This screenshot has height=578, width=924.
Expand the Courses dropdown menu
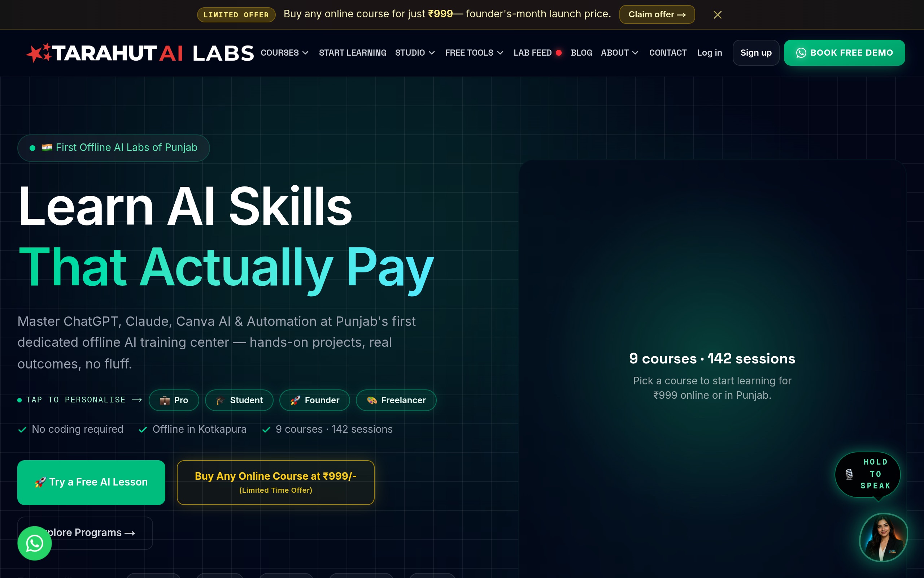point(284,53)
